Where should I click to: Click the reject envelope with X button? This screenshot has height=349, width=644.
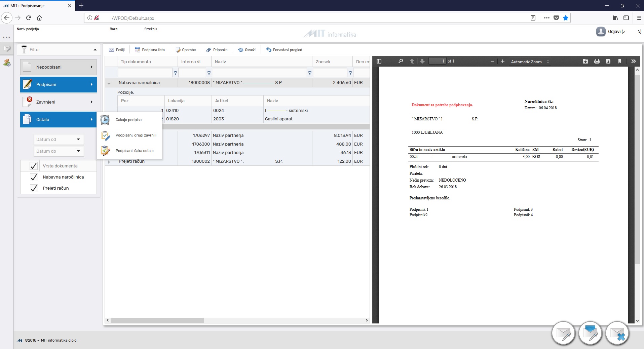click(617, 334)
